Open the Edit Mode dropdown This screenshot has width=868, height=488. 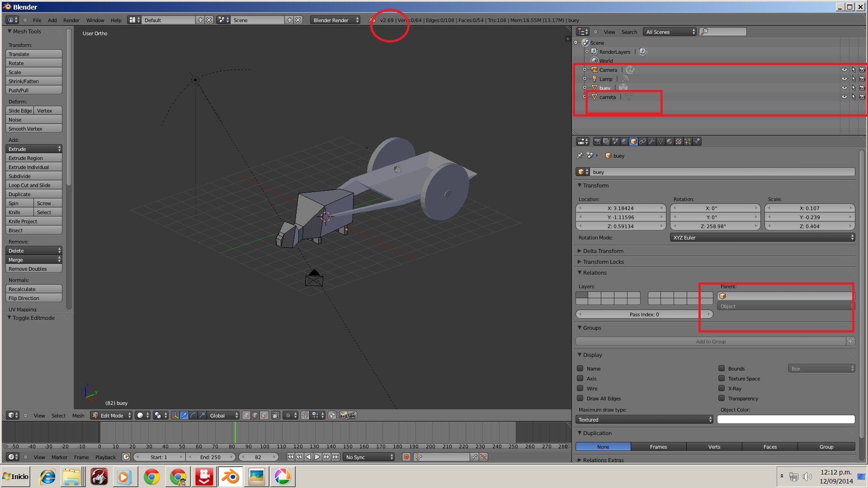coord(111,415)
